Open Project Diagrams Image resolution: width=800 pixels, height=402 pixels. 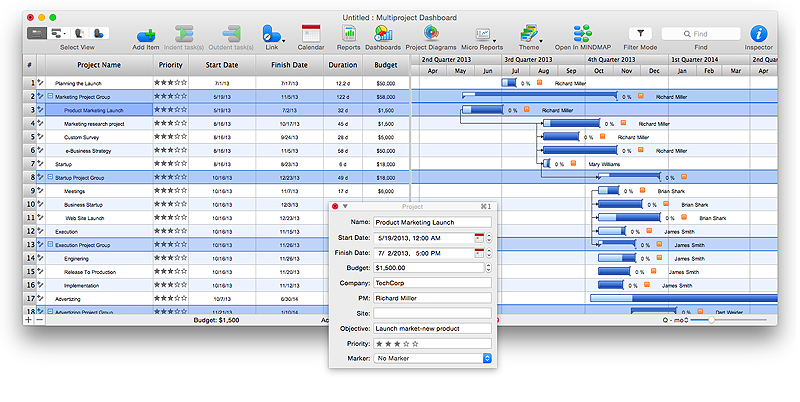430,34
